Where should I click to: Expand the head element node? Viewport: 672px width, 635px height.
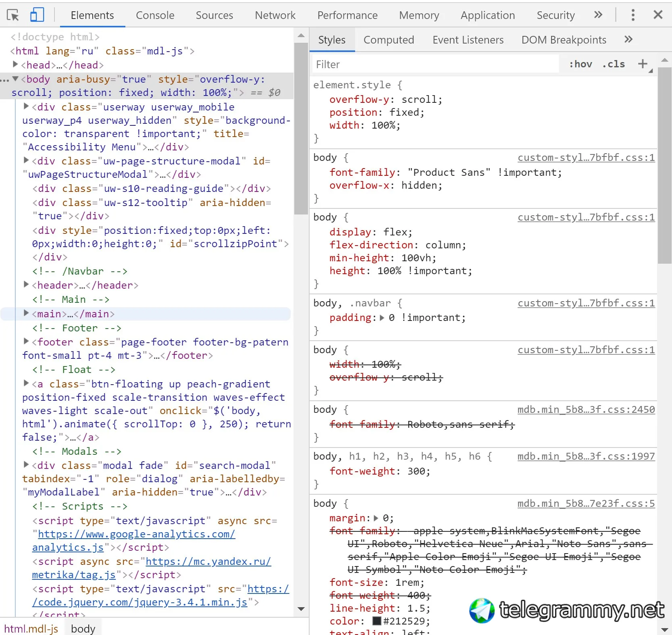tap(15, 64)
